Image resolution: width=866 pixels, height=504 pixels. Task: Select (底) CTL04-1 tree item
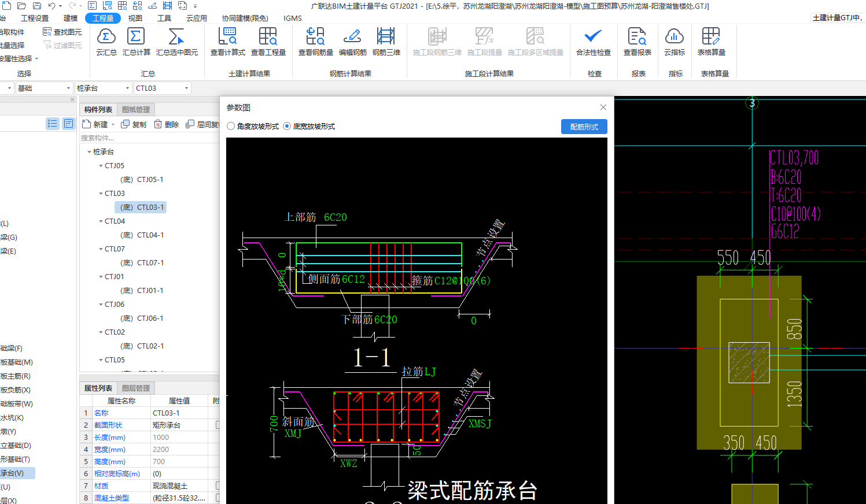click(142, 235)
